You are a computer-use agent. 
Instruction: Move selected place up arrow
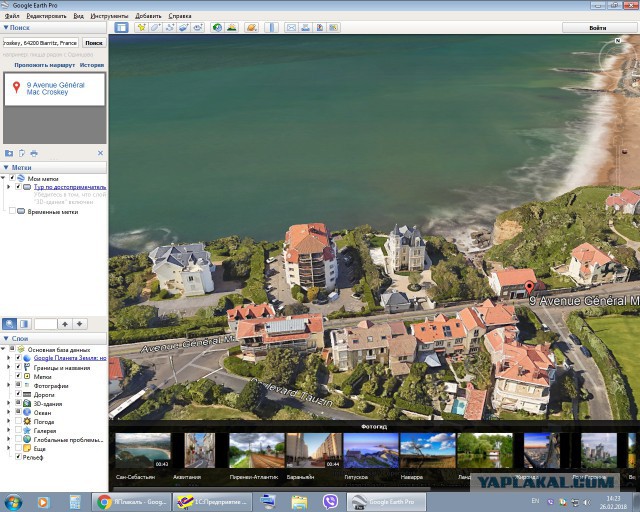point(65,324)
